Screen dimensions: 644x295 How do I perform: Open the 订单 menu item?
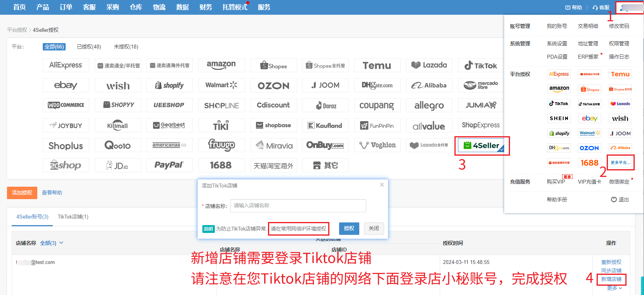66,7
